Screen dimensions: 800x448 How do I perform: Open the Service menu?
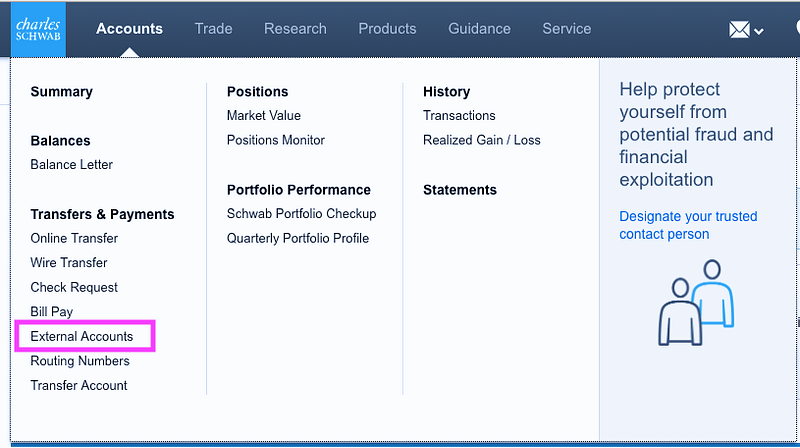coord(567,29)
